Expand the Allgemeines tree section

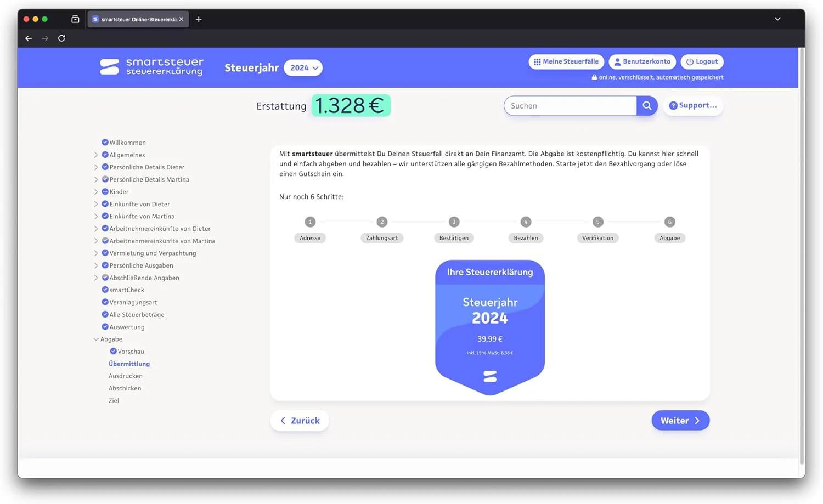tap(96, 155)
